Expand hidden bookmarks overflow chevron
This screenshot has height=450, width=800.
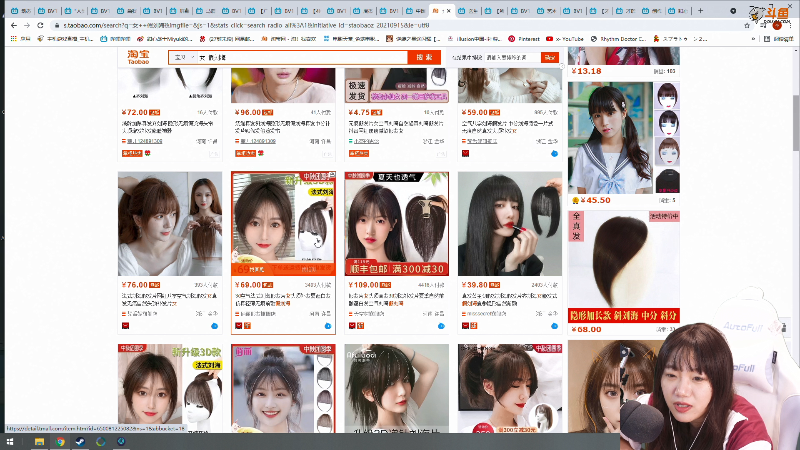pos(753,39)
